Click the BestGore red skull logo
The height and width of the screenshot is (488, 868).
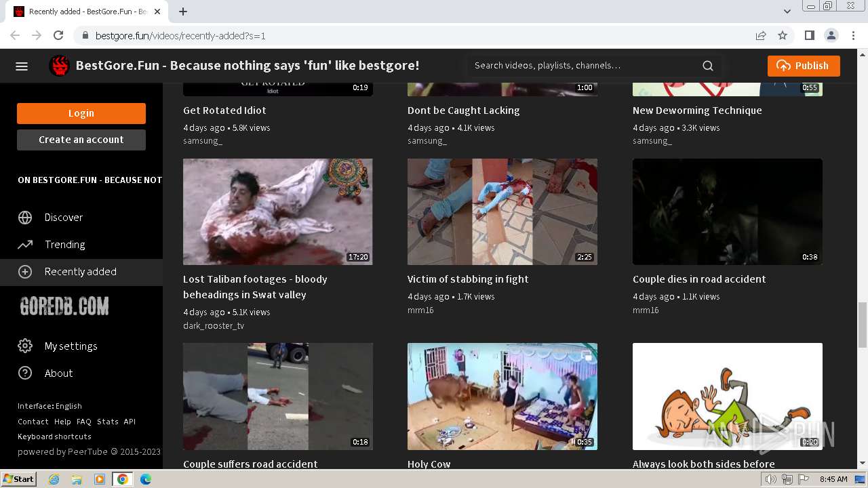coord(60,66)
